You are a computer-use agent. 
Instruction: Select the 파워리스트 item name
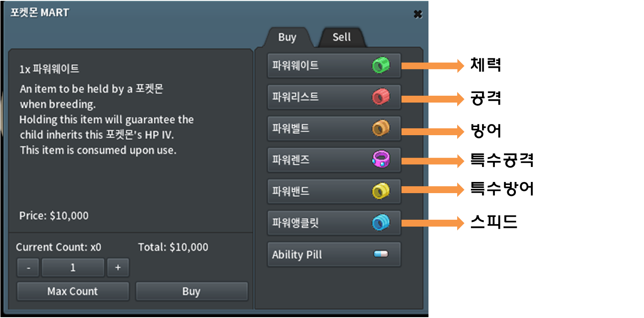tap(295, 97)
